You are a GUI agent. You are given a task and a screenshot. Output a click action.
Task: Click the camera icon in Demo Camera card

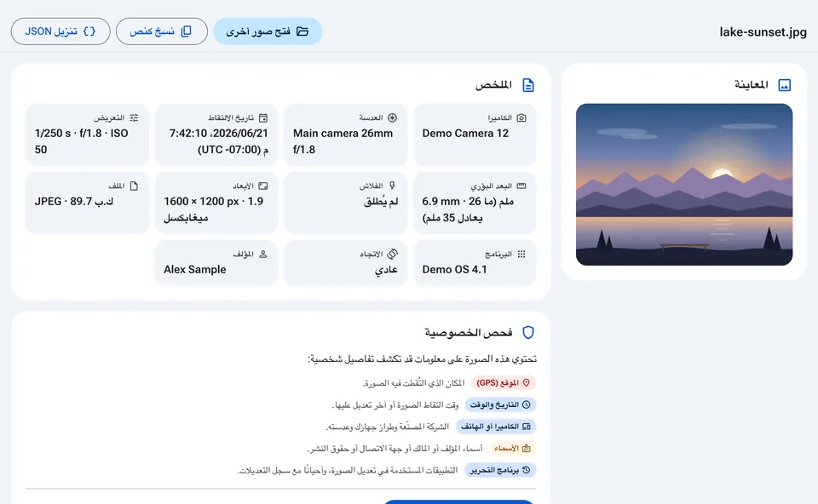click(521, 117)
